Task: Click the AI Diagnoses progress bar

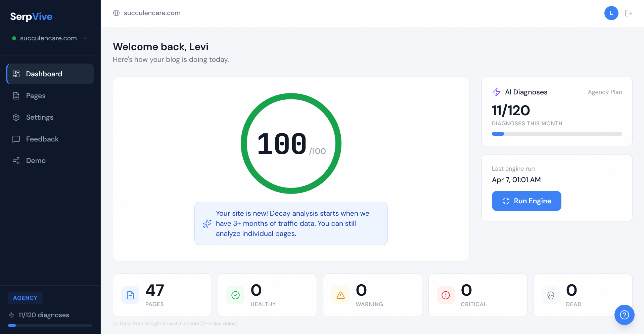Action: [x=557, y=134]
